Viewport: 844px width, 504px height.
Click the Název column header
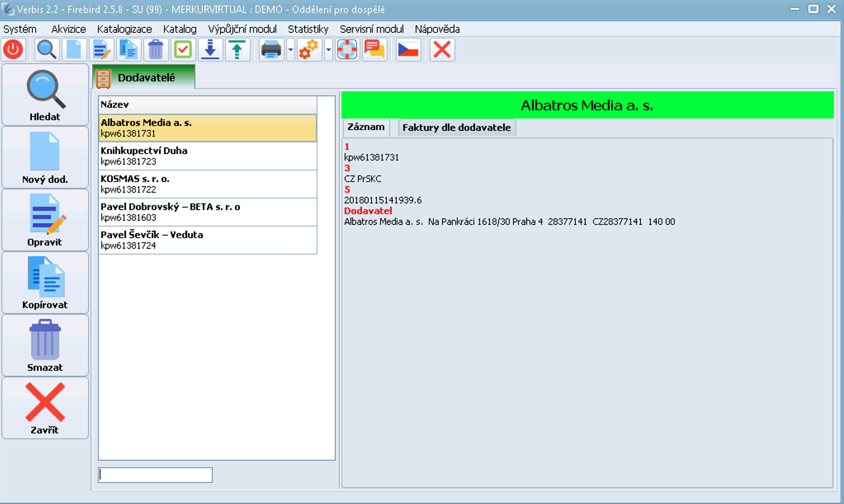(x=208, y=105)
